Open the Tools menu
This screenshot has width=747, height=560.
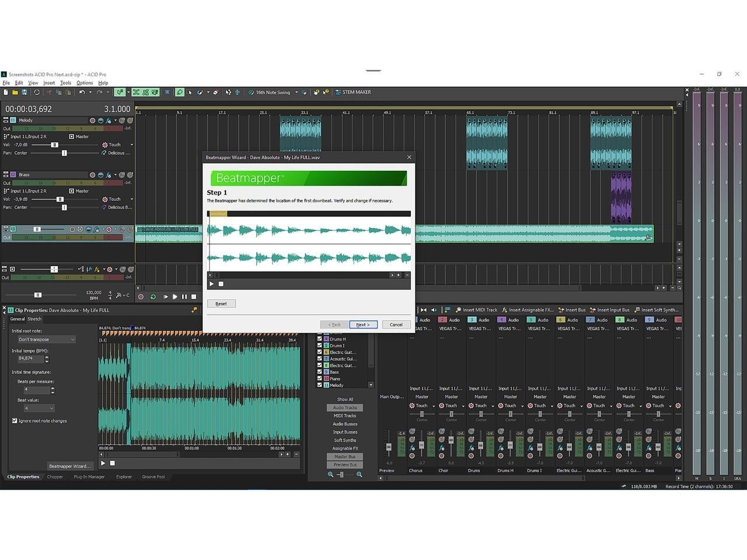pyautogui.click(x=65, y=83)
